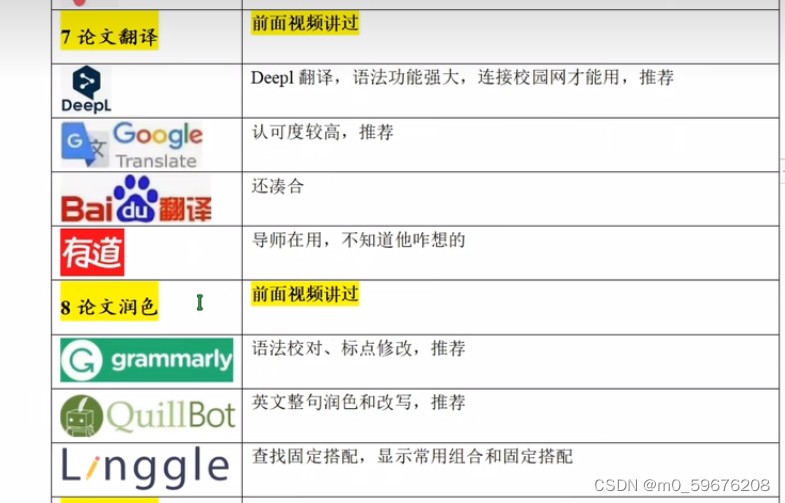
Task: Click the green grammarly logo
Action: click(x=147, y=360)
